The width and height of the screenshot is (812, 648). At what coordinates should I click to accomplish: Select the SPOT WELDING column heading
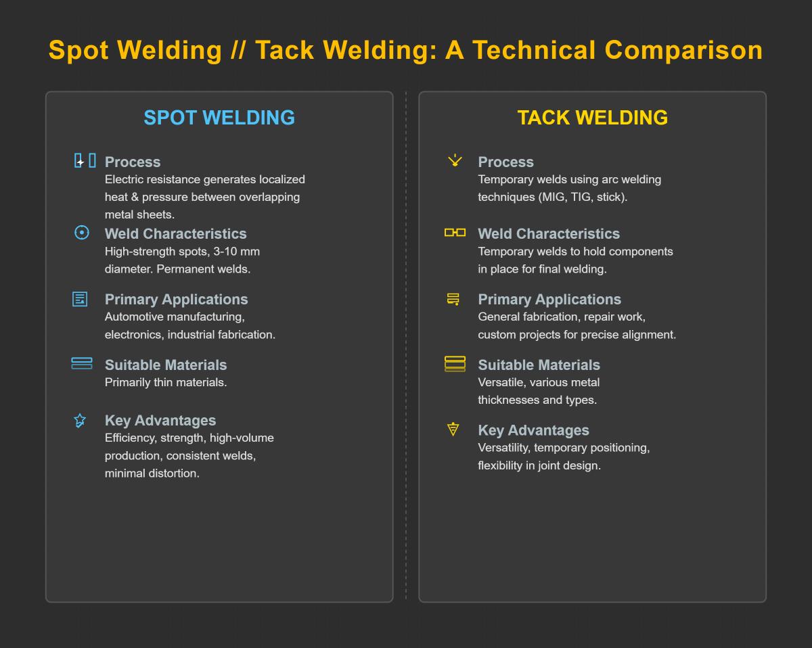pos(219,118)
